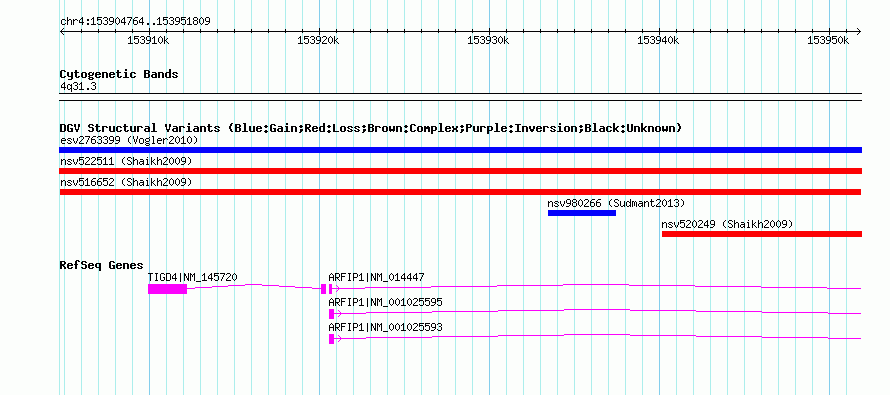Screen dimensions: 890x395
Task: Click the ruler's left arrow end
Action: 62,31
